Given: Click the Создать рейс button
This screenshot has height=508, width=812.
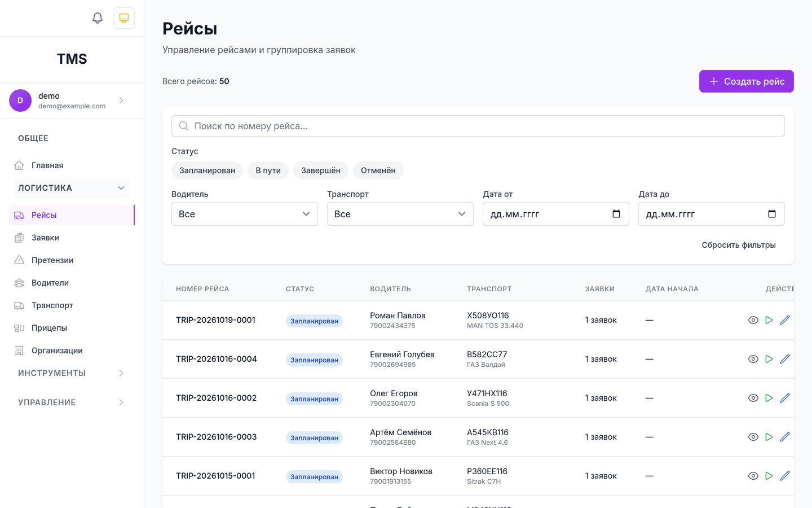Looking at the screenshot, I should [x=747, y=81].
